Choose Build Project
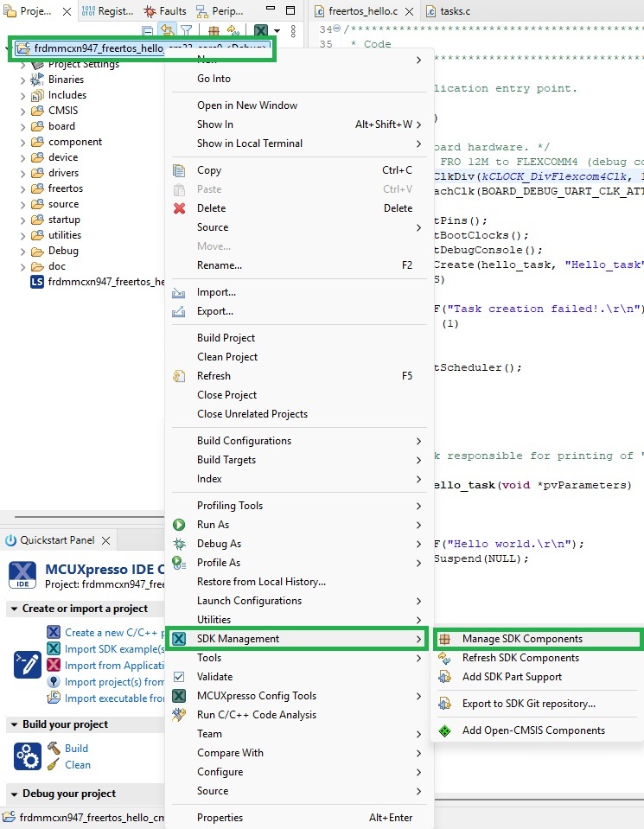 pyautogui.click(x=226, y=338)
